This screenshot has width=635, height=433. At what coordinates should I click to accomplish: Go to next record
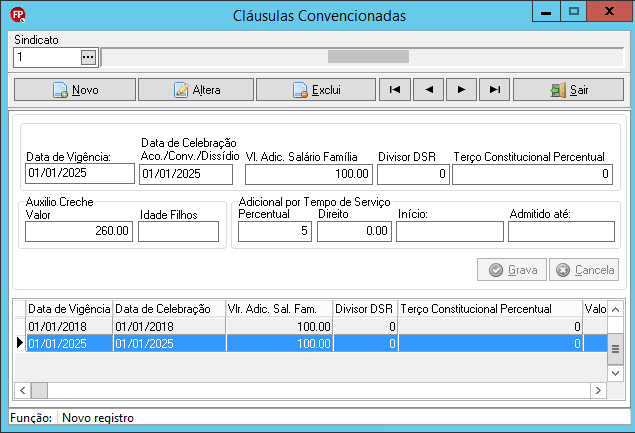461,90
